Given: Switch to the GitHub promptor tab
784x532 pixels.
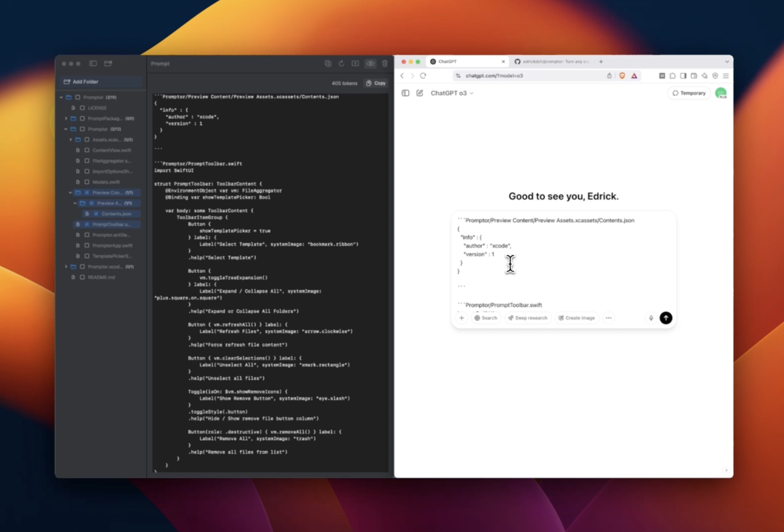Looking at the screenshot, I should point(553,61).
